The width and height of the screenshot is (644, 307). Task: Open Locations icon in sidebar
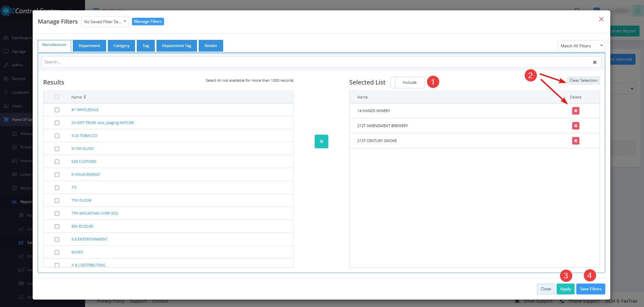[x=6, y=92]
